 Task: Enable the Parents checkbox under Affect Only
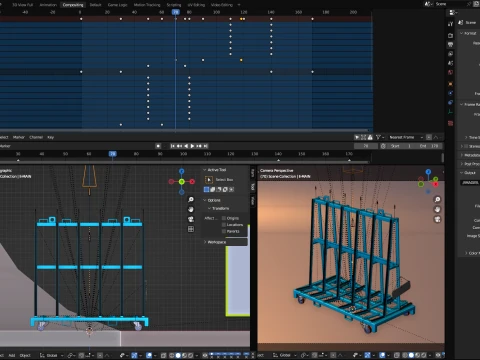224,231
